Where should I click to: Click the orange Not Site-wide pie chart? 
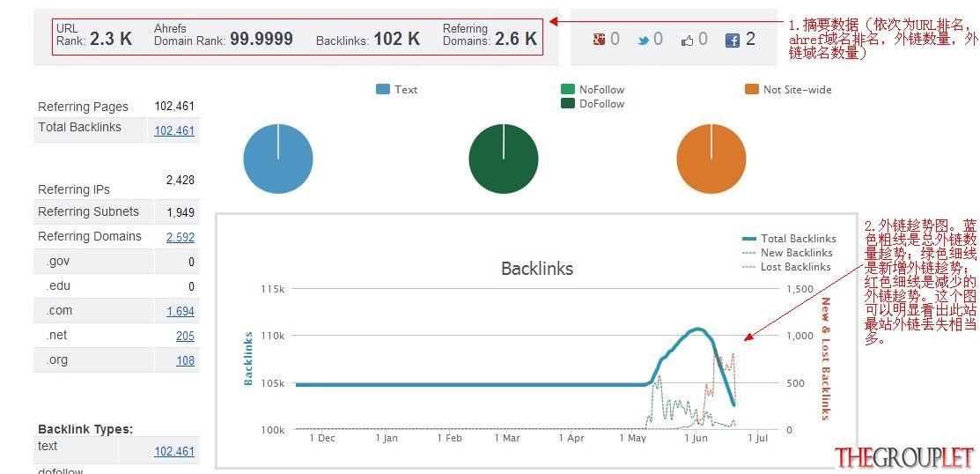[711, 159]
